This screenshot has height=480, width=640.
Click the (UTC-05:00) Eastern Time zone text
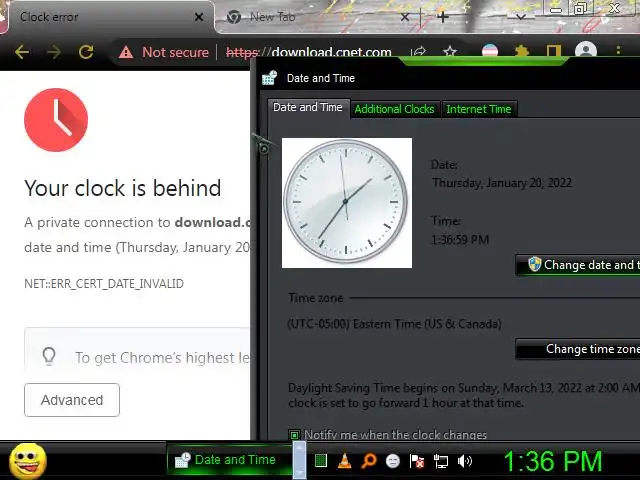[x=394, y=324]
